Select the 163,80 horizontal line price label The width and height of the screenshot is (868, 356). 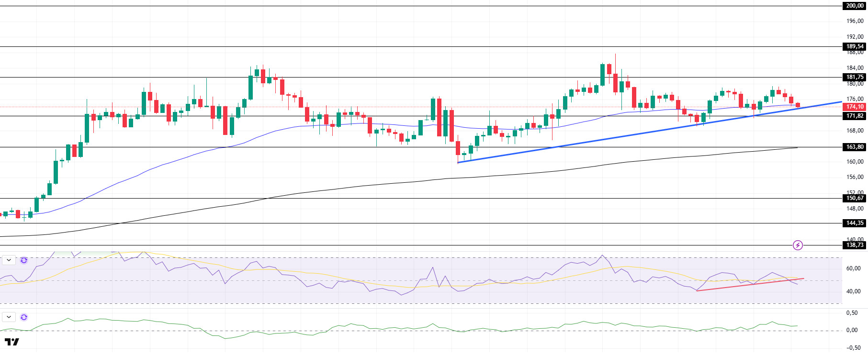tap(855, 147)
